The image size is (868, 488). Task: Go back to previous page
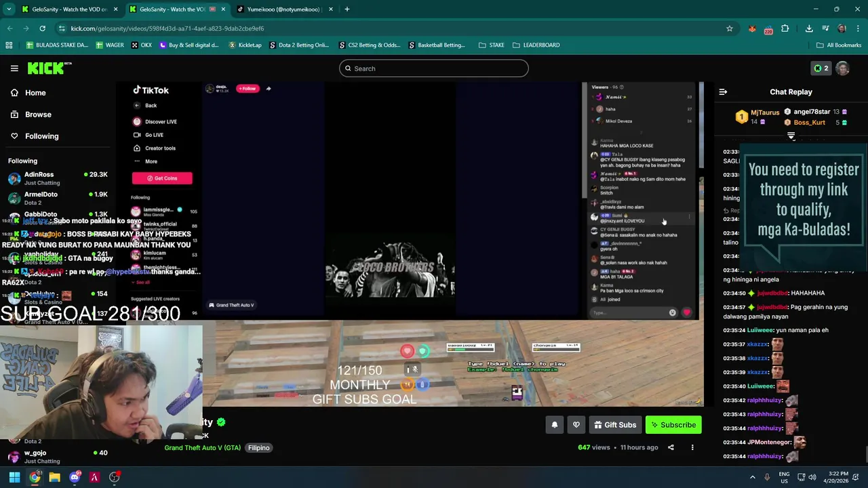[x=9, y=28]
